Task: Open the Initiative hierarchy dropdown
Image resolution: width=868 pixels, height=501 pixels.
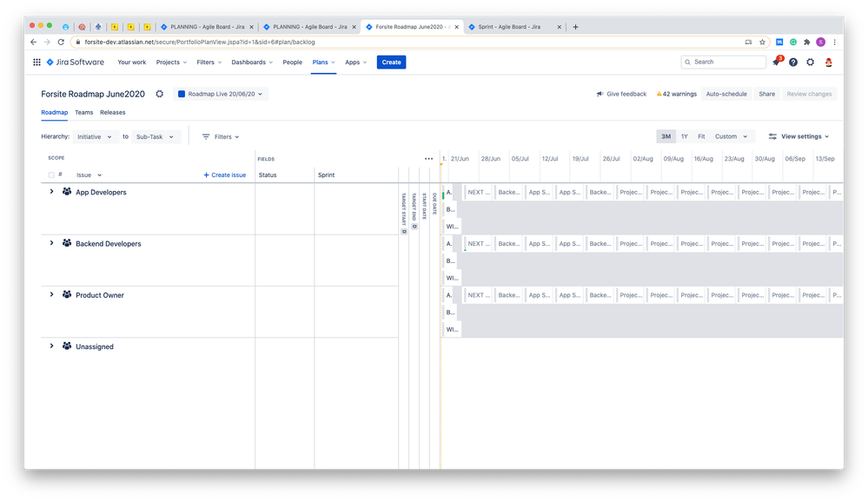Action: coord(95,136)
